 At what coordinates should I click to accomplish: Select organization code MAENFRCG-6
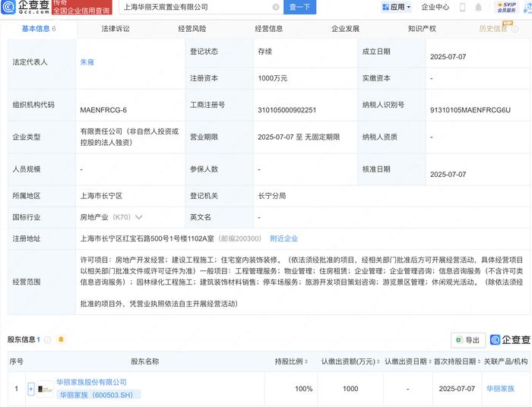[103, 110]
